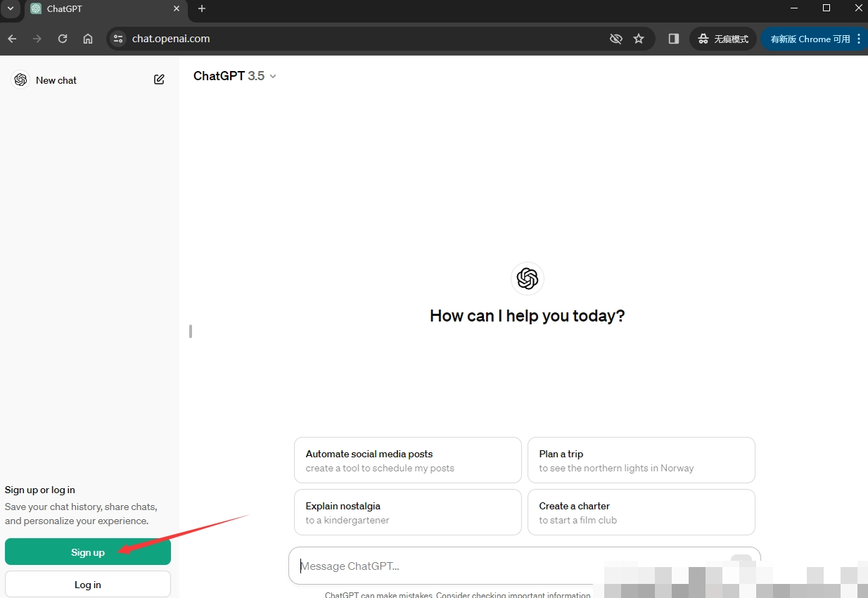Click the back navigation arrow
This screenshot has height=598, width=868.
12,39
